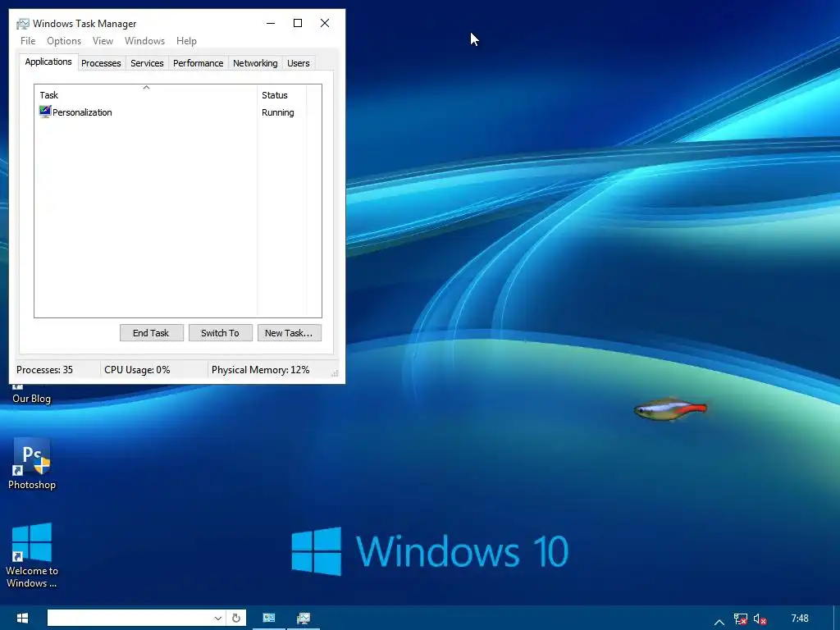Sort by the Task column header
Image resolution: width=840 pixels, height=630 pixels.
(146, 95)
